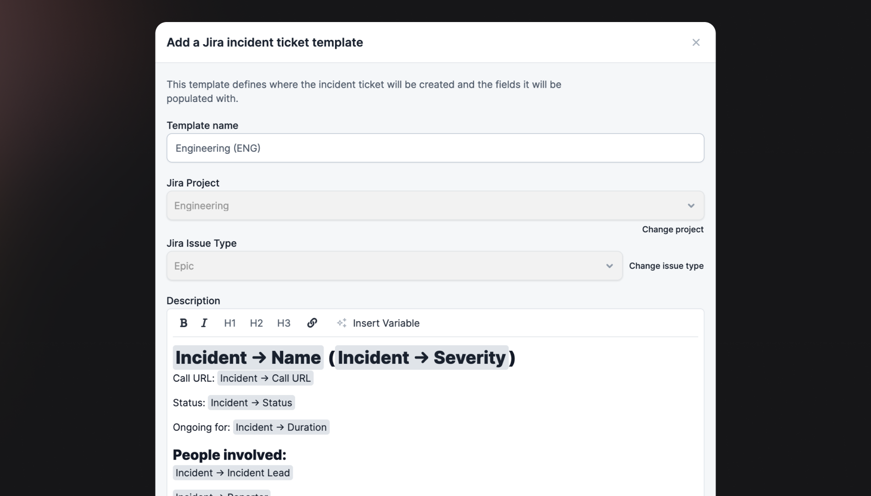Click the Insert Variable sparkle icon
Viewport: 871px width, 496px height.
342,323
